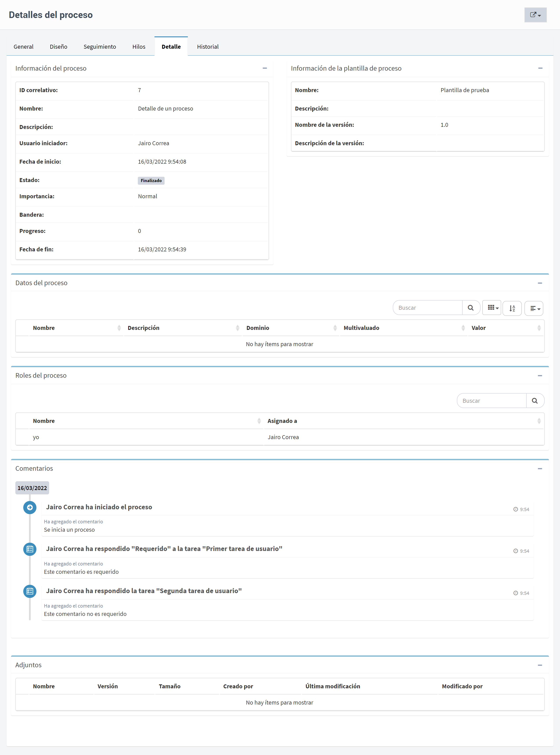Viewport: 560px width, 755px height.
Task: Click the search magnifier in Datos del proceso
Action: (470, 308)
